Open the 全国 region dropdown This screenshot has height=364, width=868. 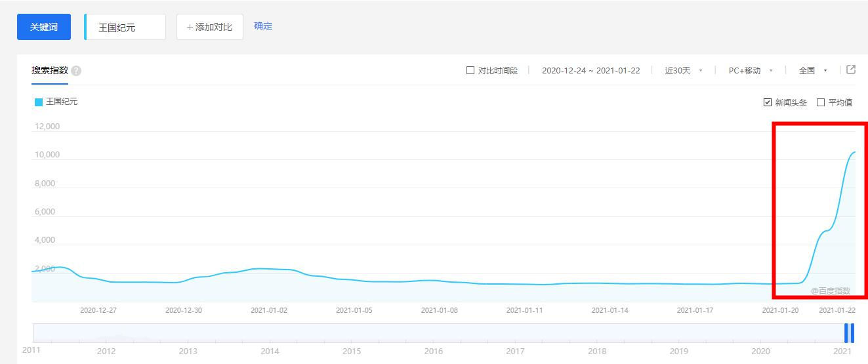click(x=813, y=70)
